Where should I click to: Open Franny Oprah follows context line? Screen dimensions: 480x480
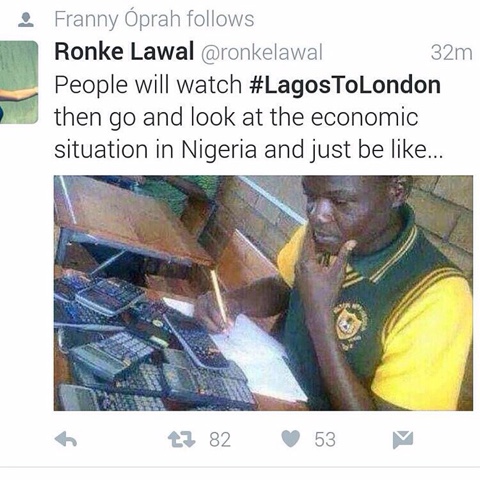154,19
